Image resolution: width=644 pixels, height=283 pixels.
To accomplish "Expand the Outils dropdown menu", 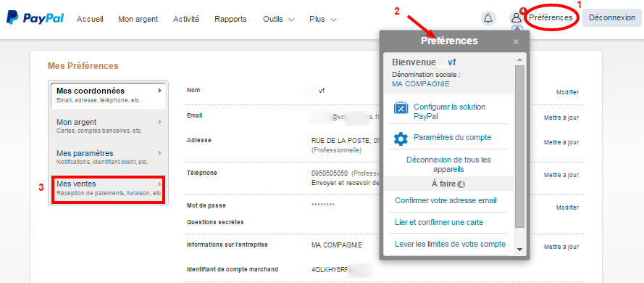I will [x=278, y=19].
